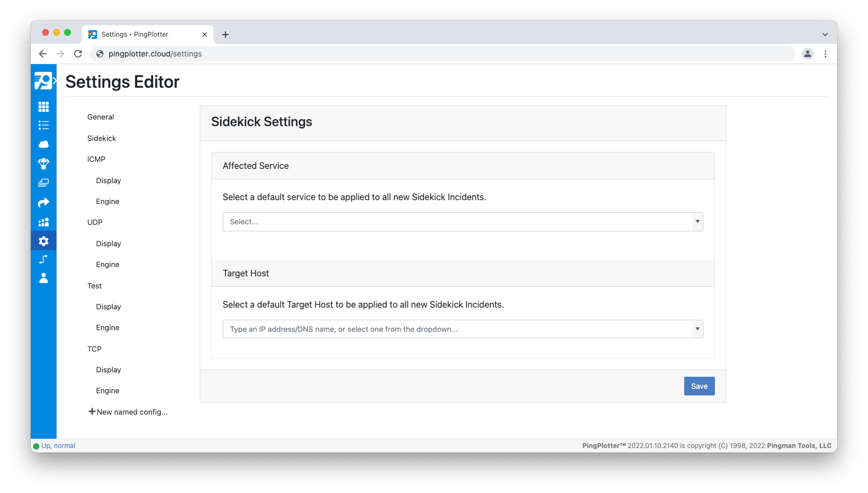Open the single user profile sidebar icon
The image size is (868, 493).
point(43,278)
